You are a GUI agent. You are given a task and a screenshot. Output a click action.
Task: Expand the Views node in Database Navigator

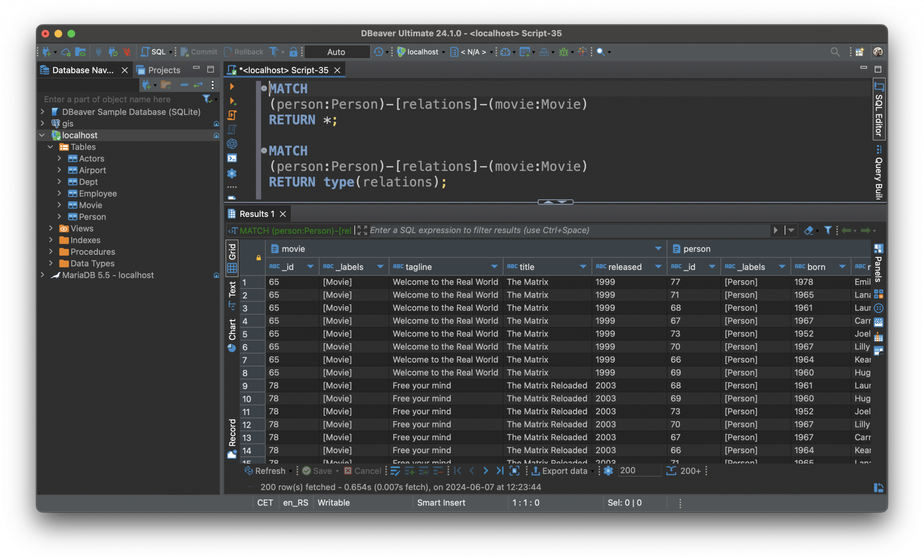[x=51, y=228]
